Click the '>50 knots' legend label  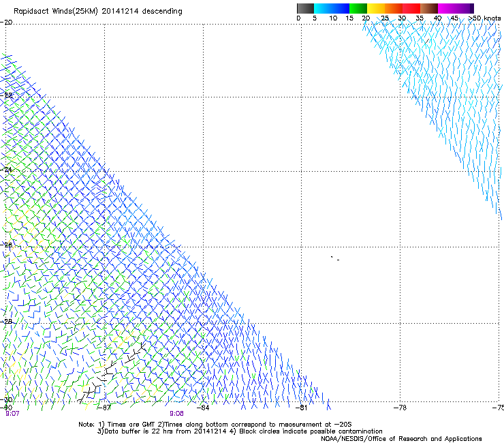[484, 18]
